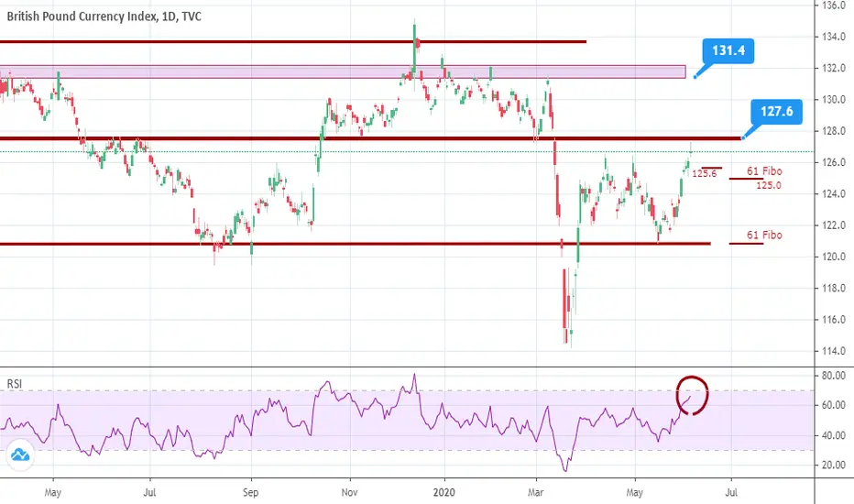
Task: Click the lower 61 Fibo label near 121
Action: click(x=764, y=235)
